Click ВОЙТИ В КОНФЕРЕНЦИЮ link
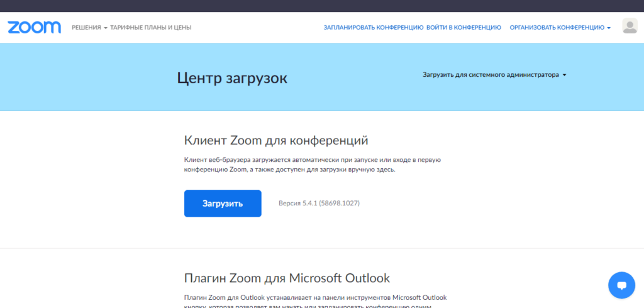This screenshot has height=308, width=644. tap(464, 28)
